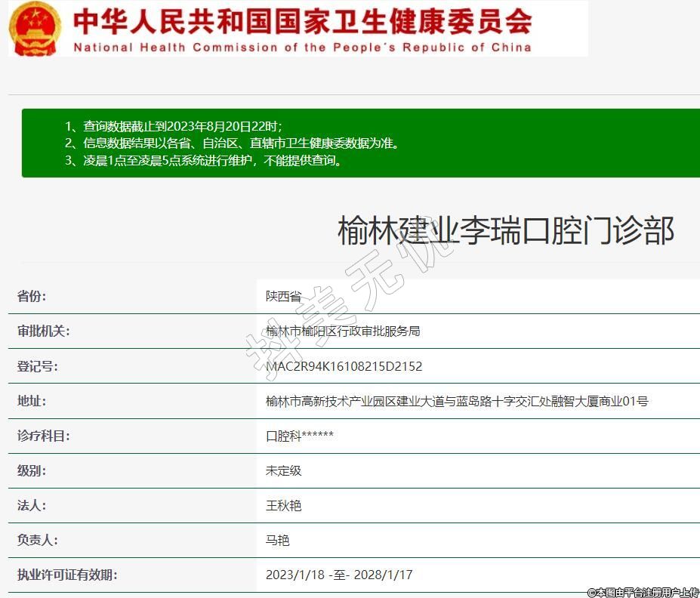This screenshot has width=700, height=598.
Task: Click the clinic address value text
Action: (x=457, y=401)
